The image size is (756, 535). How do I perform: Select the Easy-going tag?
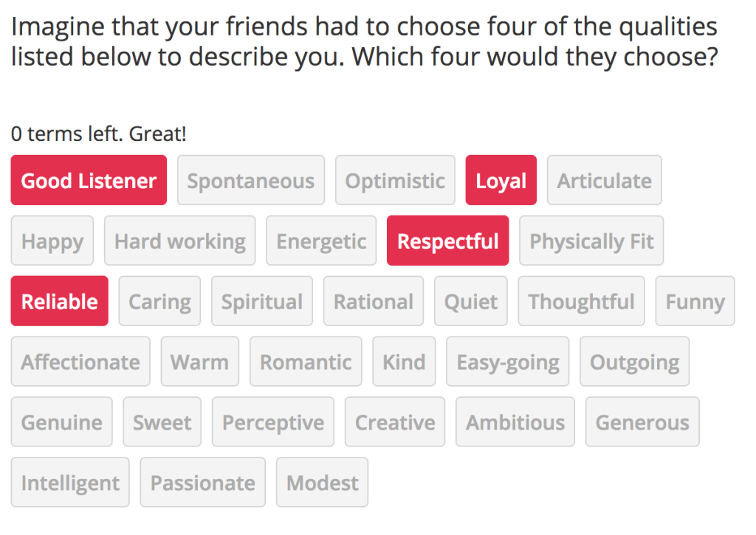pos(507,362)
